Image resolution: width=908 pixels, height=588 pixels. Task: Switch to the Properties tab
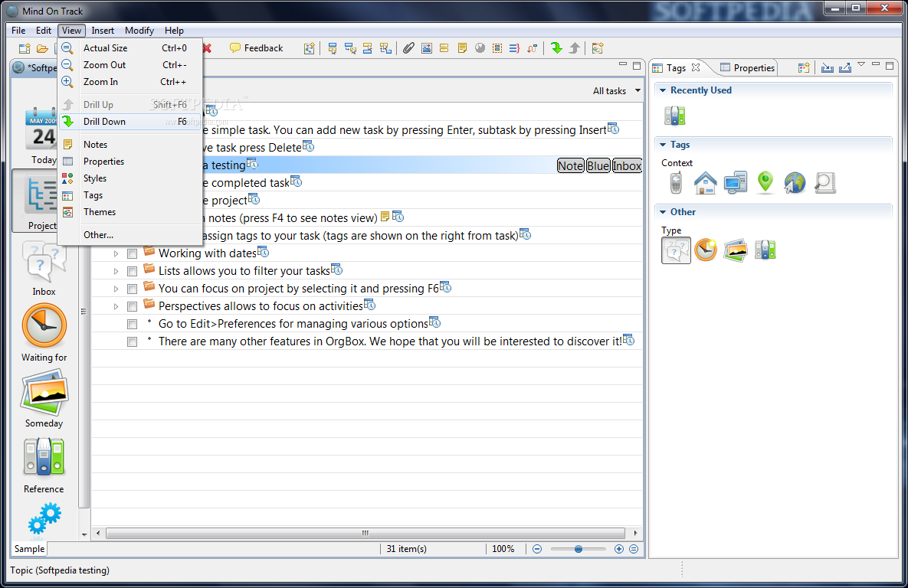click(x=747, y=67)
